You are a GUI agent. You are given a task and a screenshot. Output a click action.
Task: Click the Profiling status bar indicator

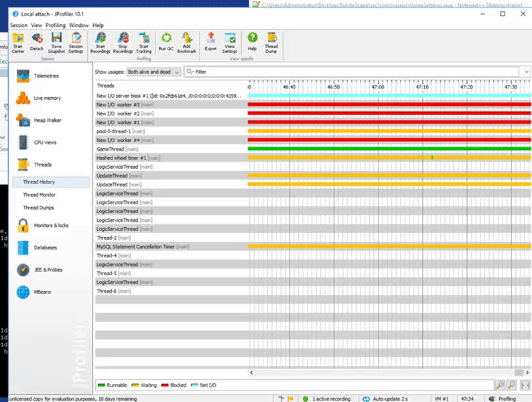point(503,399)
